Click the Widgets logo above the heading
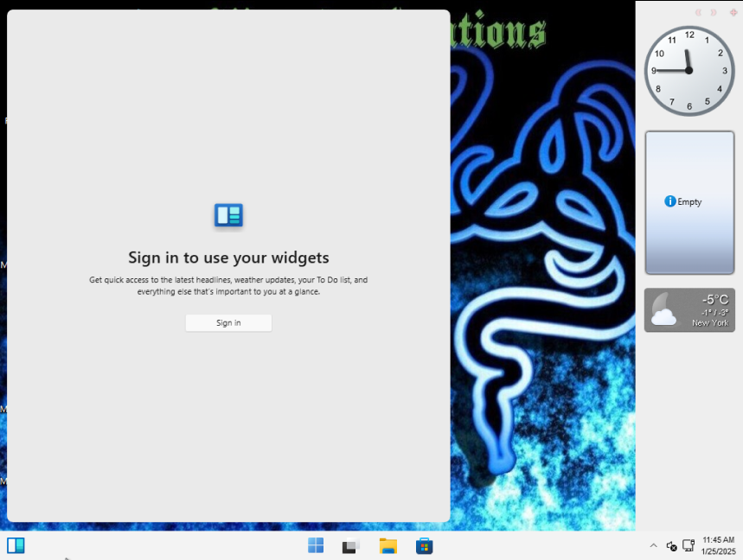The height and width of the screenshot is (560, 743). 228,215
